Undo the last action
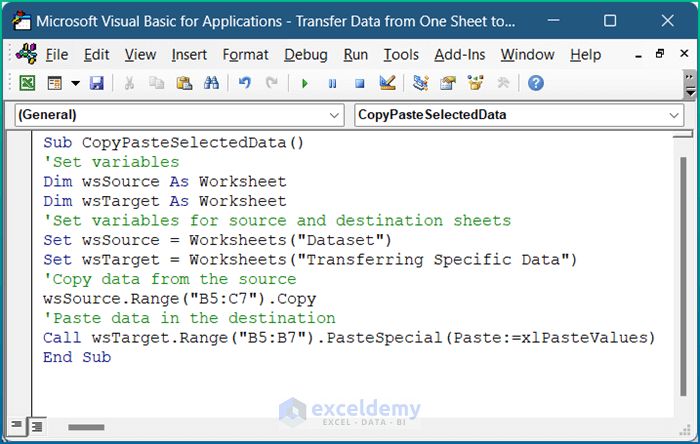Viewport: 700px width, 444px height. point(245,83)
